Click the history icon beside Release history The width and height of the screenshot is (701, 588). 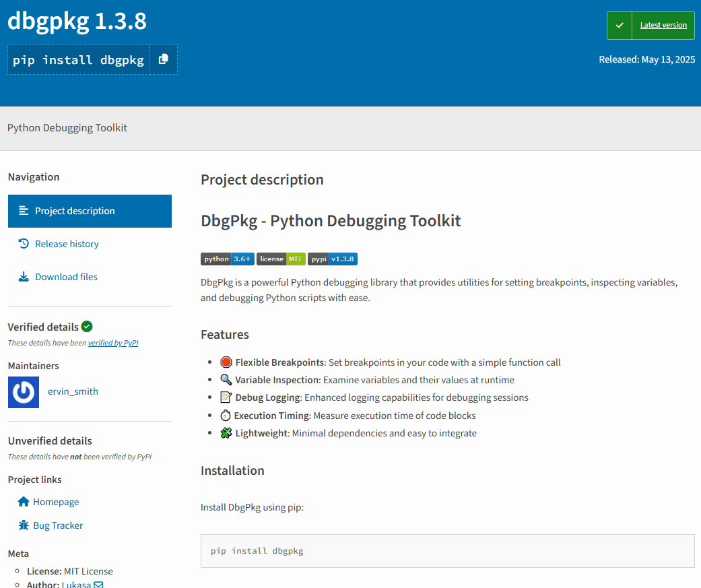23,243
